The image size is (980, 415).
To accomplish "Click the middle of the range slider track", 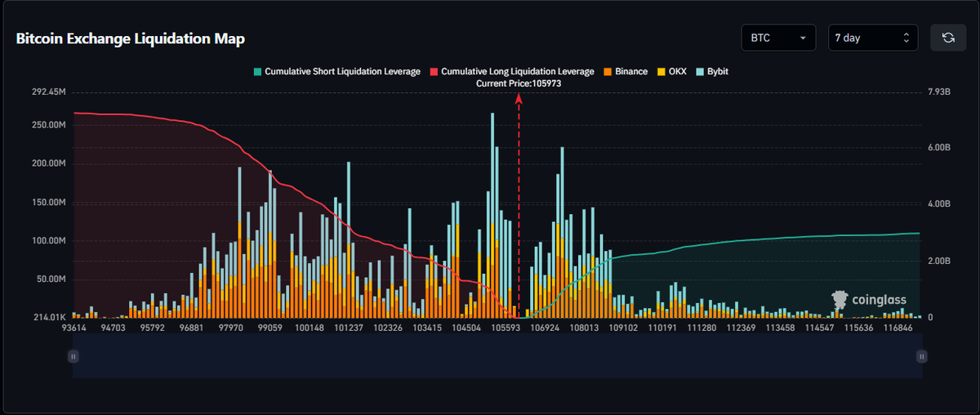I will coord(497,356).
